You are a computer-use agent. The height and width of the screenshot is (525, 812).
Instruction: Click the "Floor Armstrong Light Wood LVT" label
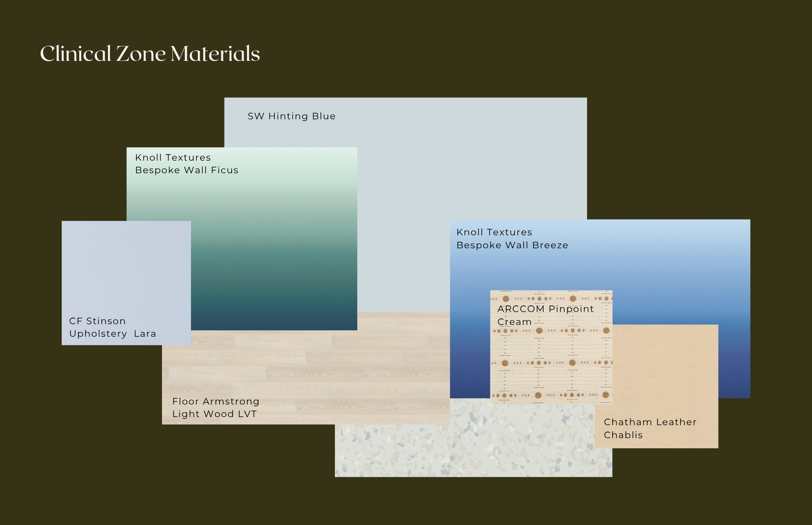point(216,407)
